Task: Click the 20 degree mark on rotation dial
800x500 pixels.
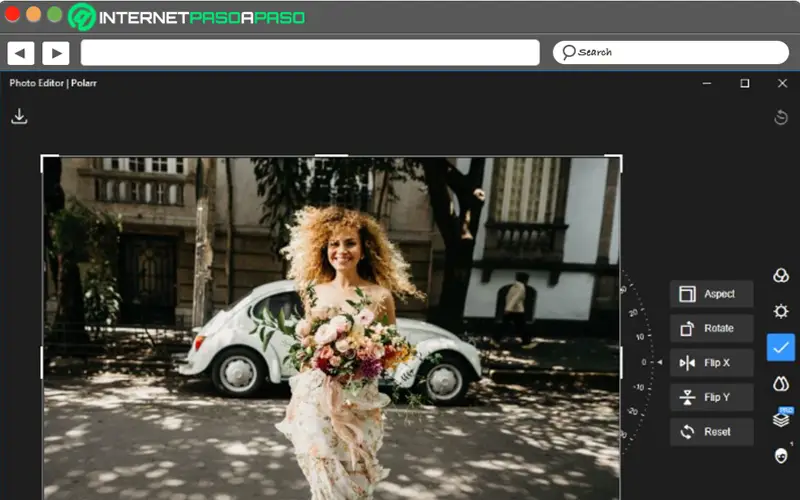Action: click(633, 312)
